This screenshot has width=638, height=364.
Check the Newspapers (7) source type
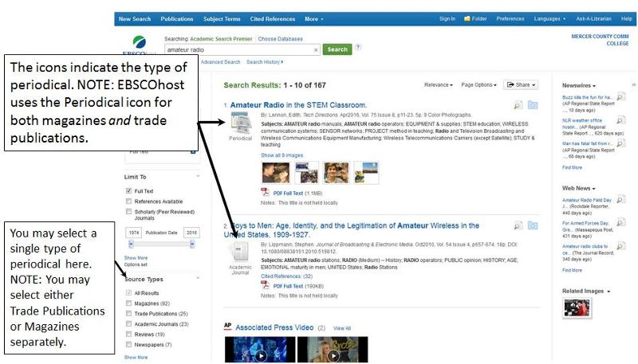(128, 345)
